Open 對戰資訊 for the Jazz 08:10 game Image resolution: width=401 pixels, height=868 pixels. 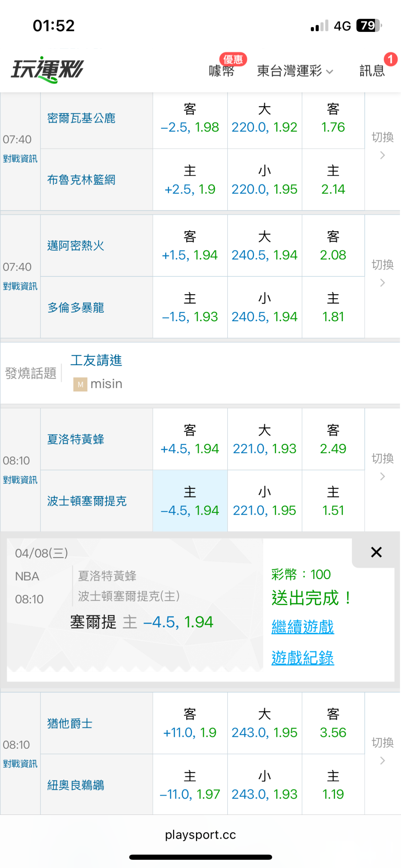[20, 764]
